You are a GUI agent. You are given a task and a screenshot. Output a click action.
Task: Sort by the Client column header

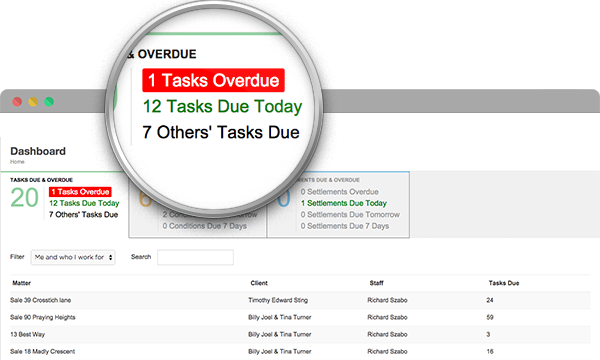pyautogui.click(x=259, y=283)
